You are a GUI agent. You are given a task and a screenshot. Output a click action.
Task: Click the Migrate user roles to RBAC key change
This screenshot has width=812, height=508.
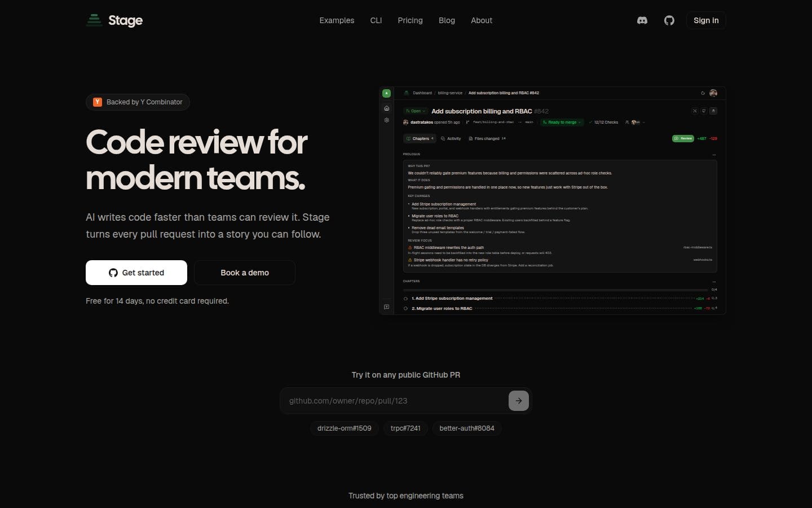pos(435,216)
